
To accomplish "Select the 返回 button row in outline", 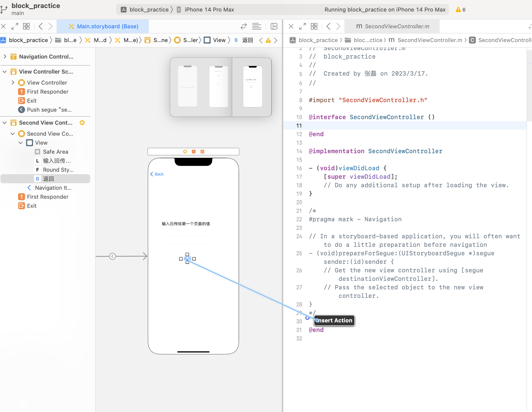I will [x=45, y=179].
